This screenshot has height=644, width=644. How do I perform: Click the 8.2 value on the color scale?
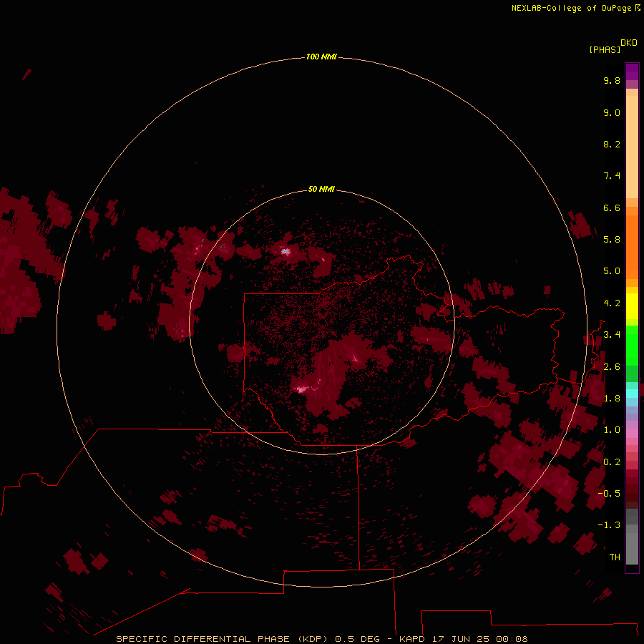[612, 144]
